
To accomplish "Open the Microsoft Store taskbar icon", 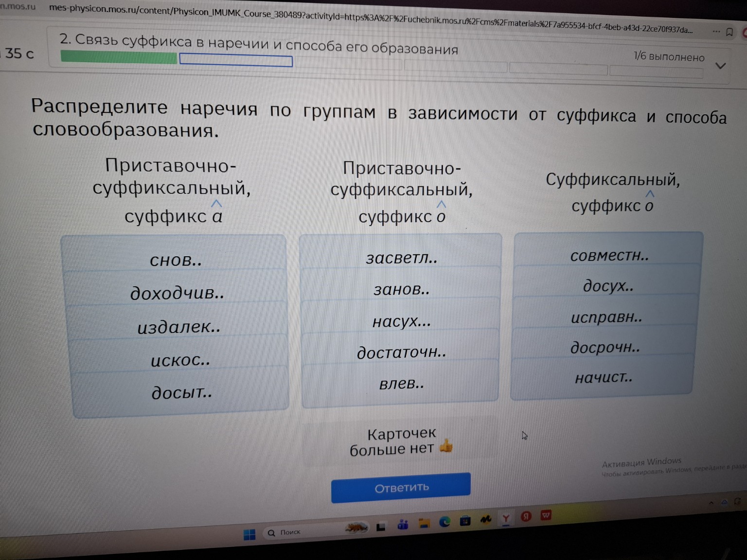I will (465, 522).
